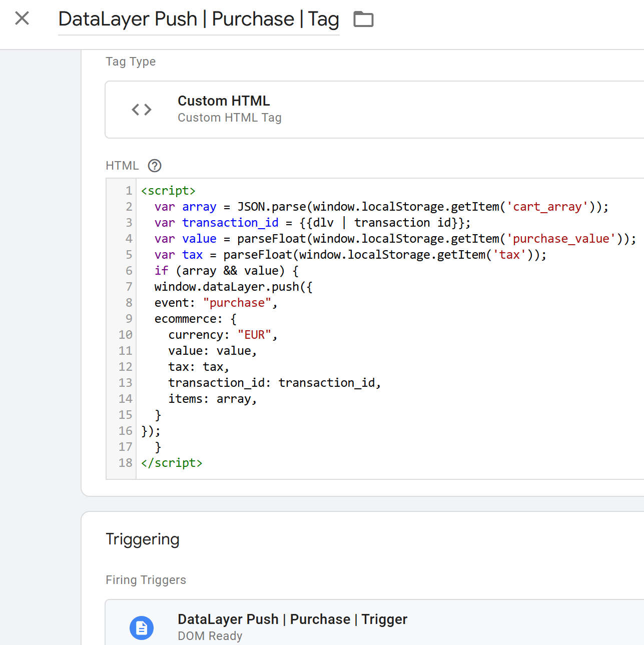Click the 'tax' string in the getItem call

[x=509, y=255]
